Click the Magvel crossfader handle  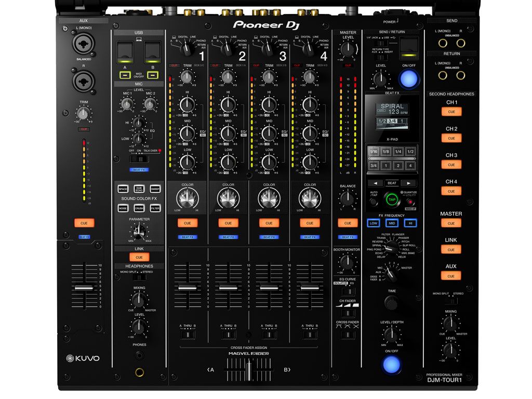click(x=249, y=371)
